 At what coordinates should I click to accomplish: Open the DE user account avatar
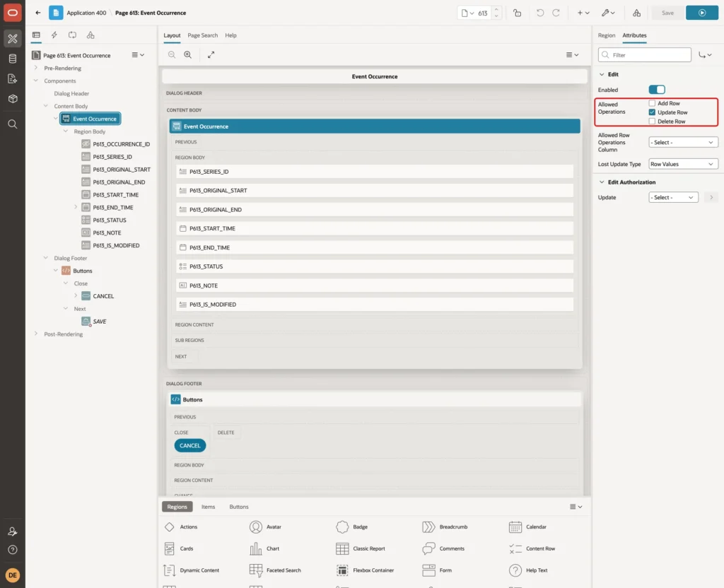(13, 575)
